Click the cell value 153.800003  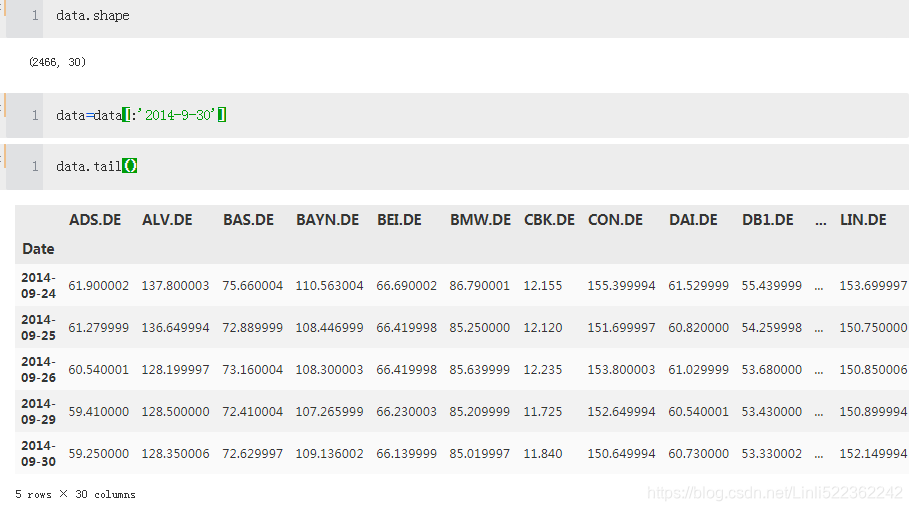[621, 369]
